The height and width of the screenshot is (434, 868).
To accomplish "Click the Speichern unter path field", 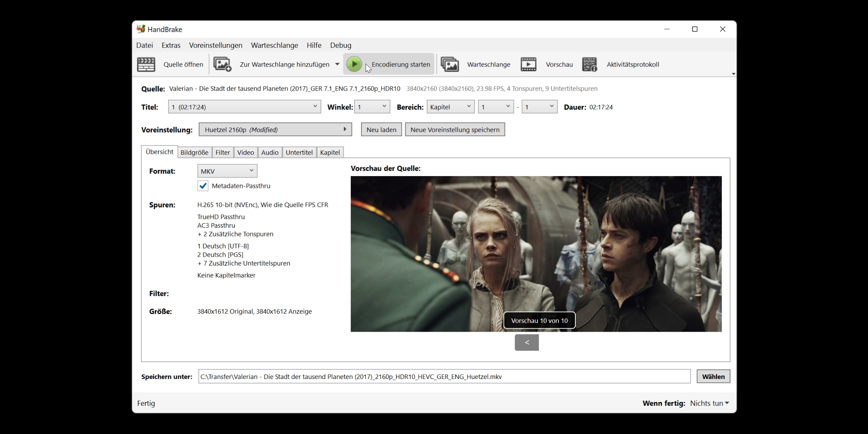I will (444, 376).
